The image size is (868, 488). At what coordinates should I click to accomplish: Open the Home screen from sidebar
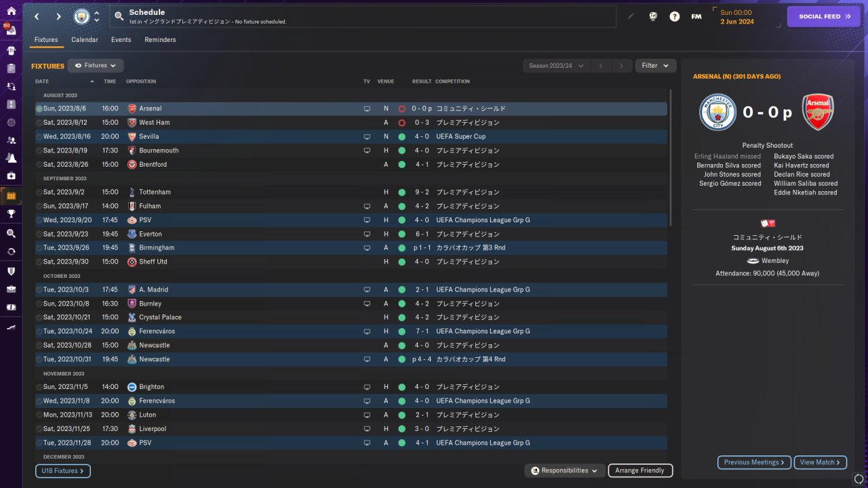click(11, 11)
